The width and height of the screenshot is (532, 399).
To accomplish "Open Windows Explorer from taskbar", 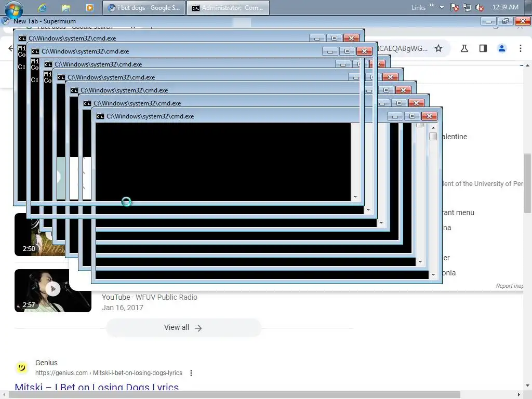I will (66, 7).
